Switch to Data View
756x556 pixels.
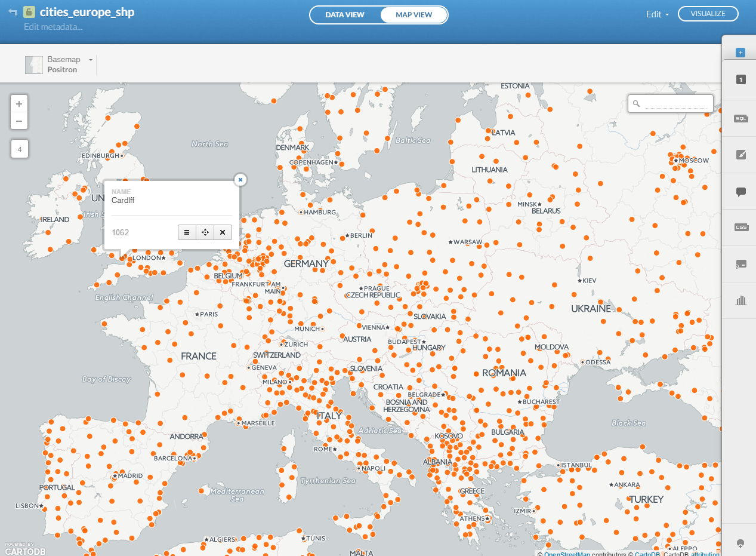click(344, 15)
